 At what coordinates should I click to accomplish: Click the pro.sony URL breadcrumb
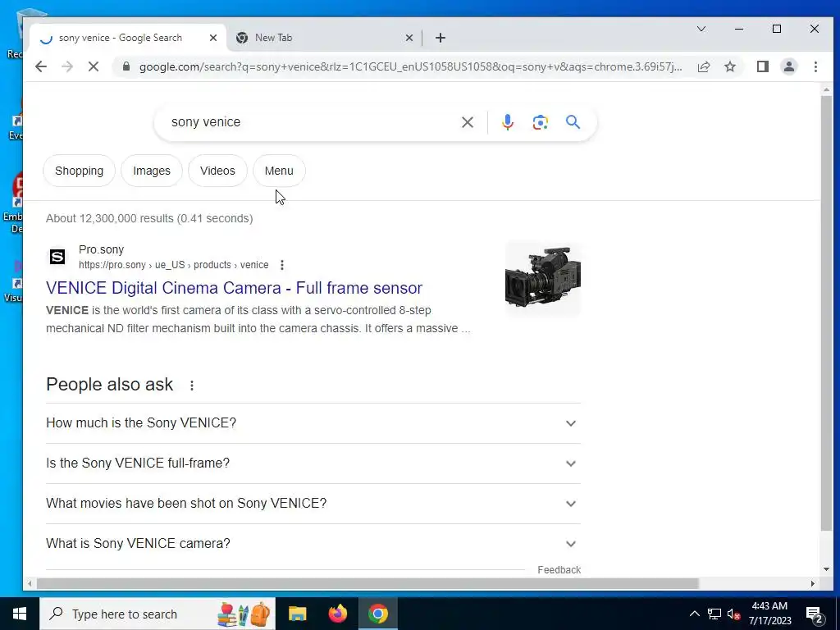(x=174, y=265)
